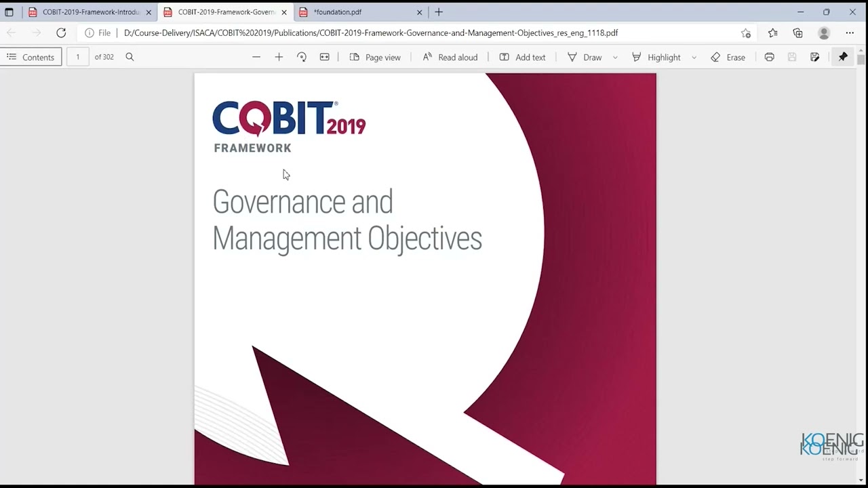This screenshot has height=488, width=868.
Task: Toggle the pin toolbar icon
Action: [843, 57]
